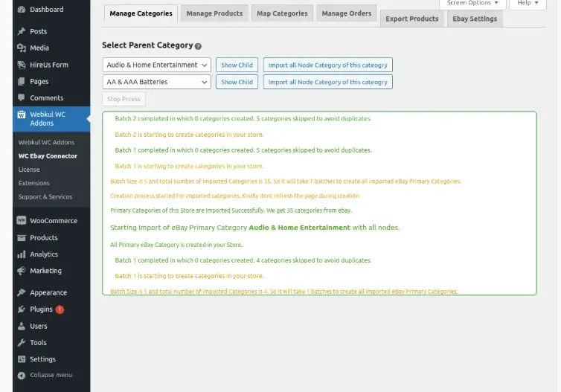The width and height of the screenshot is (561, 392).
Task: Open AA & AAA Batteries dropdown
Action: pos(156,82)
